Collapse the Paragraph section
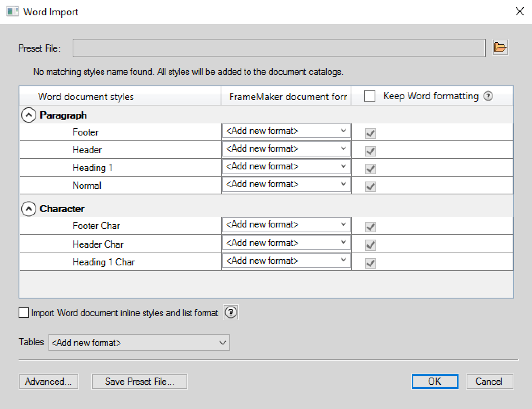Screen dimensions: 532x409 click(28, 115)
